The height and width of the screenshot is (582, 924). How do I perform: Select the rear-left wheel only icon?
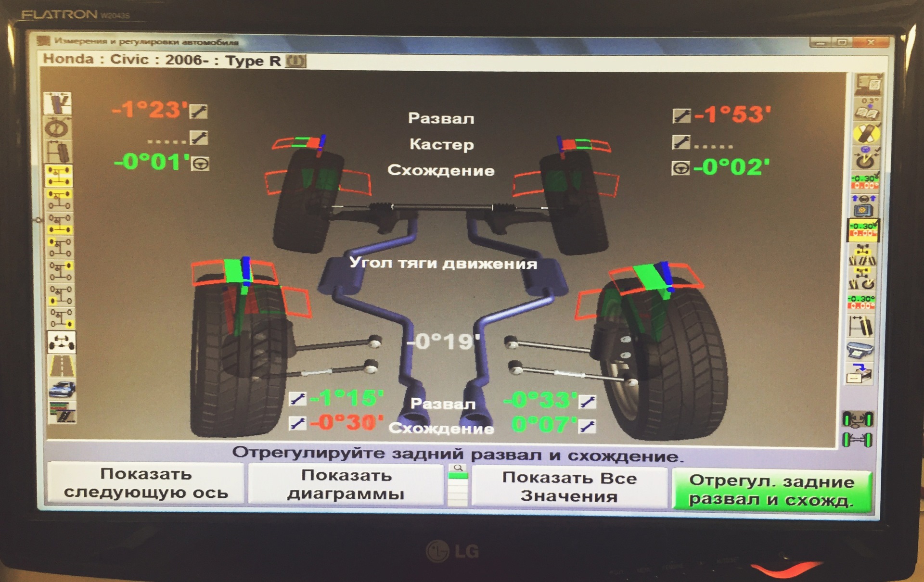coord(61,295)
